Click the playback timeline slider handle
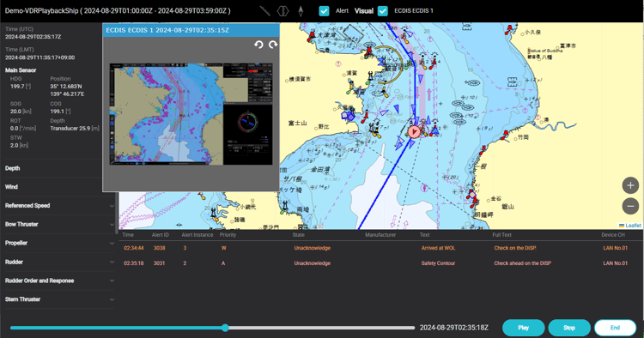Screen dimensions: 644x338 point(225,328)
